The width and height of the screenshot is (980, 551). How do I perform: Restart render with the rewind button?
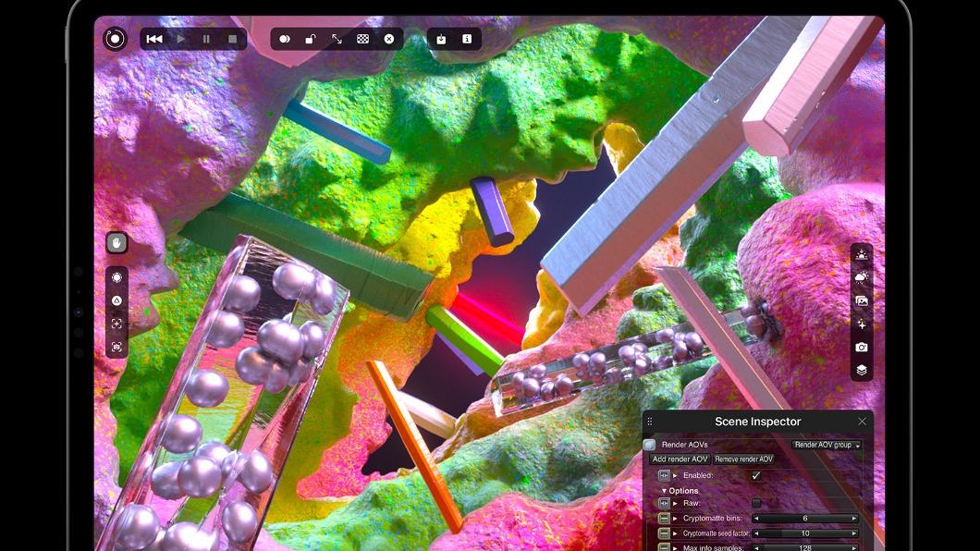click(154, 39)
